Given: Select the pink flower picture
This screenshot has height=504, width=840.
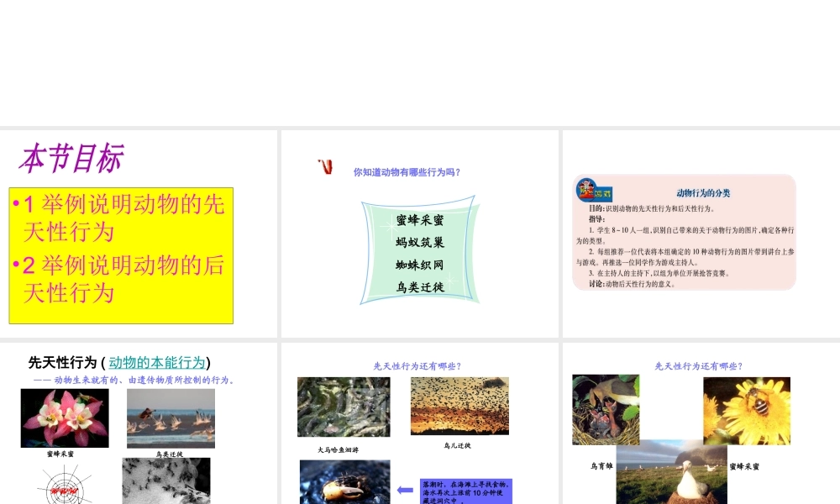Looking at the screenshot, I should click(x=65, y=418).
